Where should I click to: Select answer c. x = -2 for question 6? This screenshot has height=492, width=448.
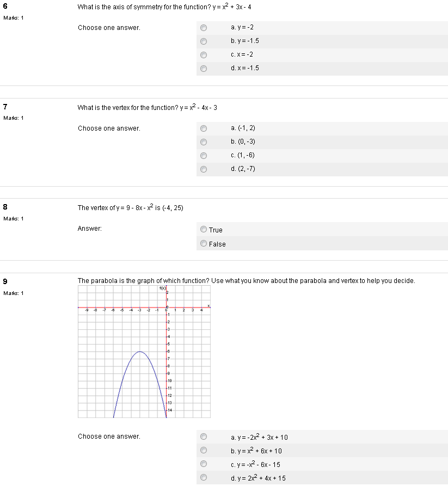(x=204, y=54)
